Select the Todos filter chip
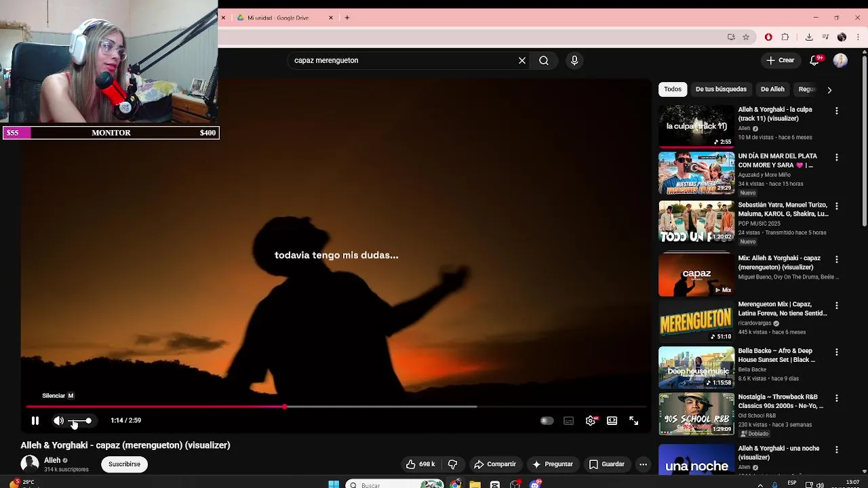The width and height of the screenshot is (868, 488). click(x=673, y=89)
